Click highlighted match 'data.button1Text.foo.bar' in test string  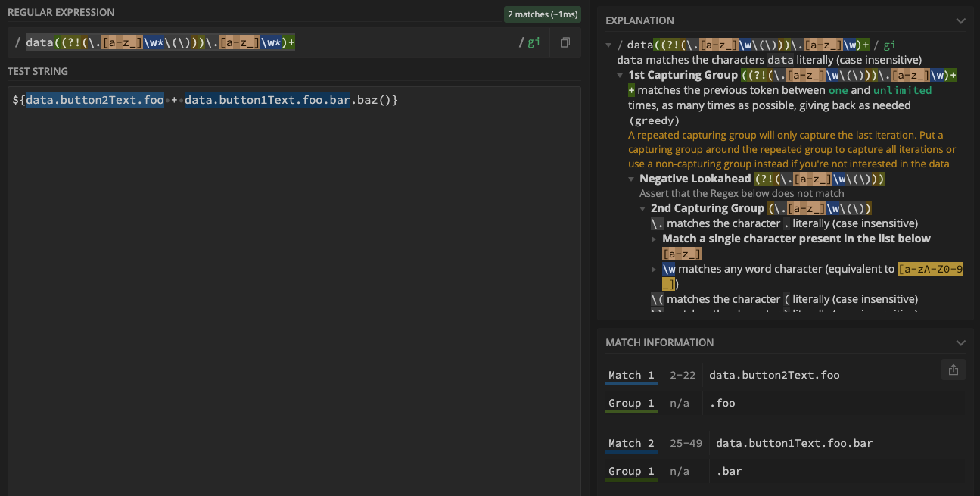[266, 100]
